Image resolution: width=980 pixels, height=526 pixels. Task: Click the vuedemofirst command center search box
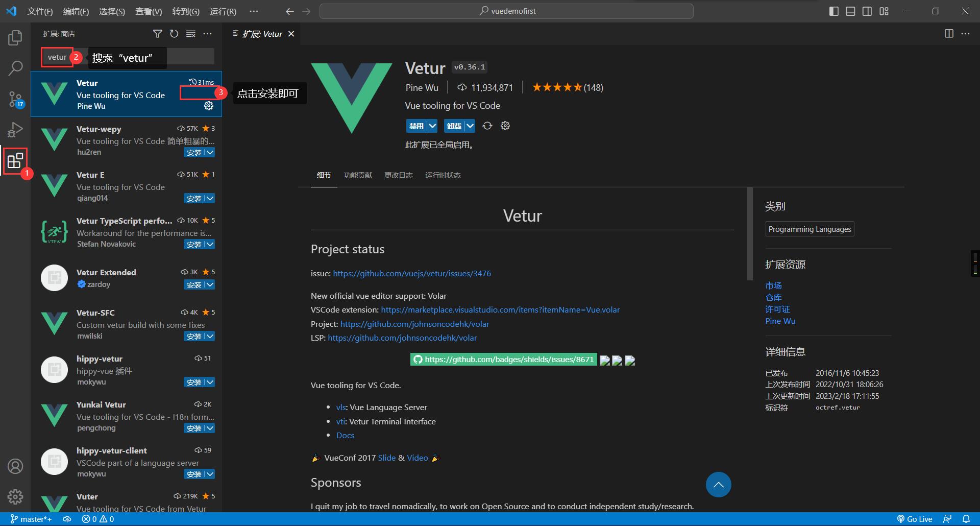point(506,11)
